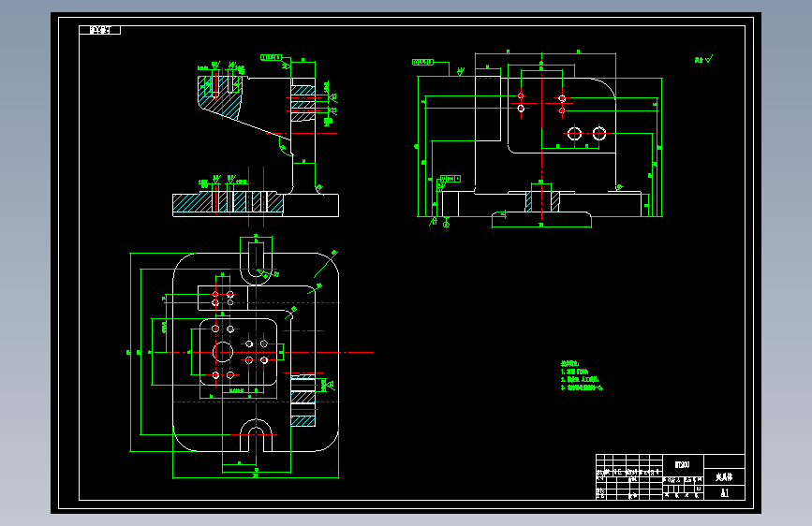Select the bottom U-shaped slot in plan view

256,437
